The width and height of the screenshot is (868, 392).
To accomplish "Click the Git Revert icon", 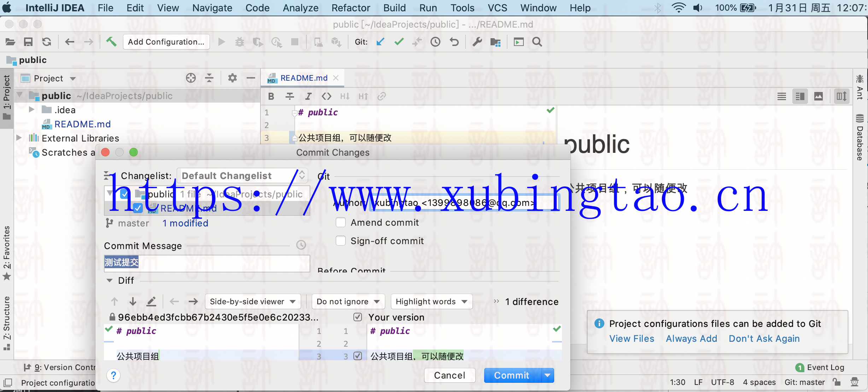I will (454, 42).
